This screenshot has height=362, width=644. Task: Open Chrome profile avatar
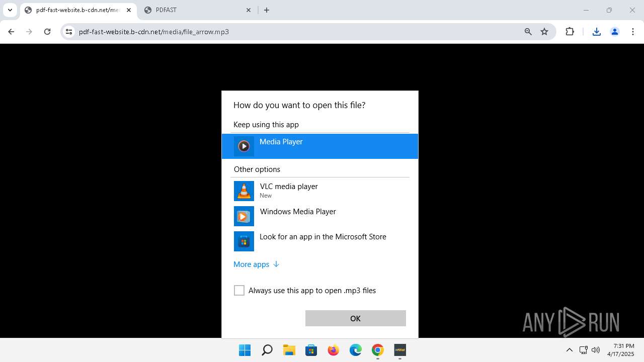[x=614, y=32]
